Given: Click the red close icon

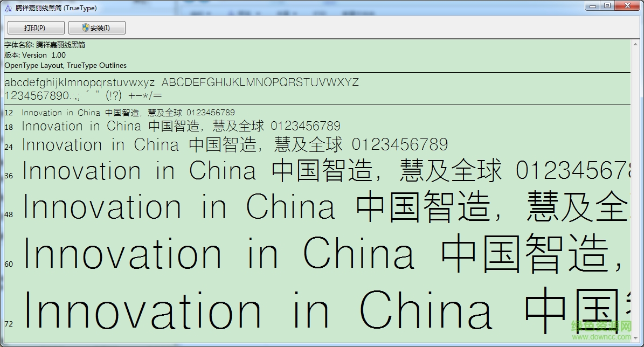Looking at the screenshot, I should click(x=627, y=5).
